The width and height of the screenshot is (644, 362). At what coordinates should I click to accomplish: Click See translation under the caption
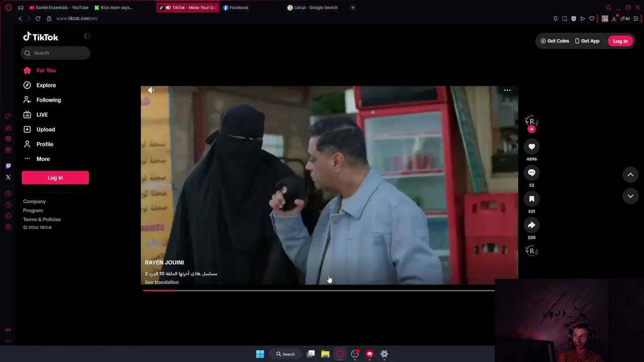point(162,282)
